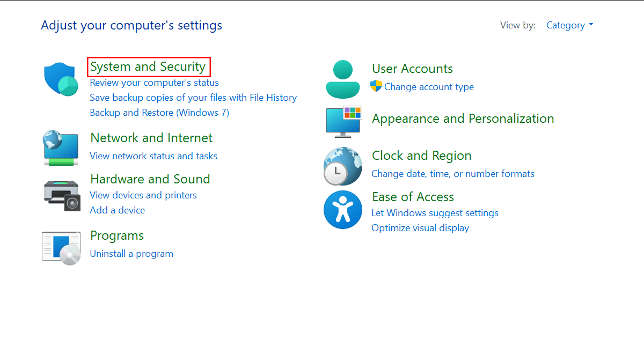Click Review your computer's status
Screen dimensions: 644x362
(x=155, y=83)
